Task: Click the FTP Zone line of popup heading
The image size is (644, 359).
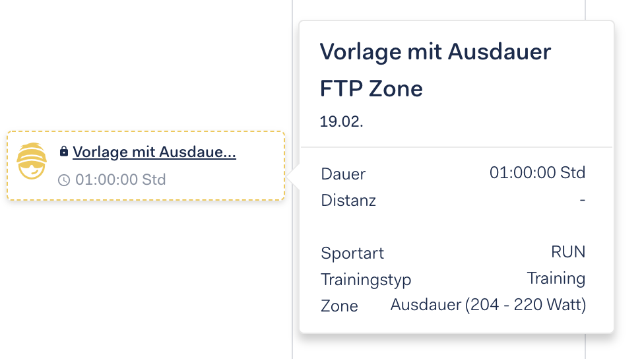Action: tap(371, 88)
